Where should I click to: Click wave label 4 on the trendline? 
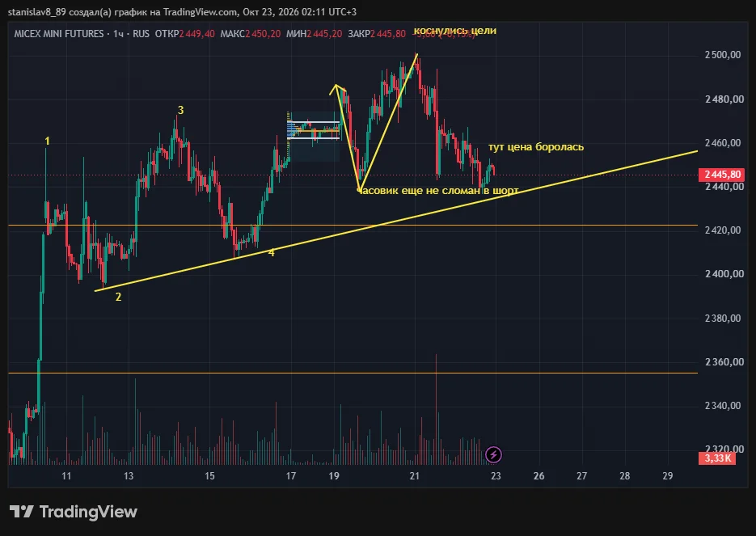click(272, 252)
